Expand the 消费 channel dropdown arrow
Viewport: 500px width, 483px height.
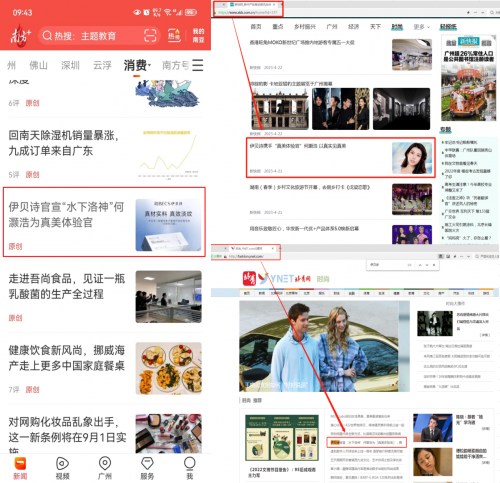[x=149, y=65]
